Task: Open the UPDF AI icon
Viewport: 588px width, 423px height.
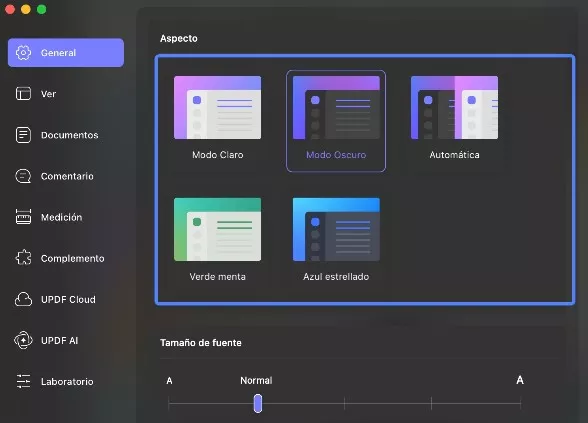Action: (x=23, y=340)
